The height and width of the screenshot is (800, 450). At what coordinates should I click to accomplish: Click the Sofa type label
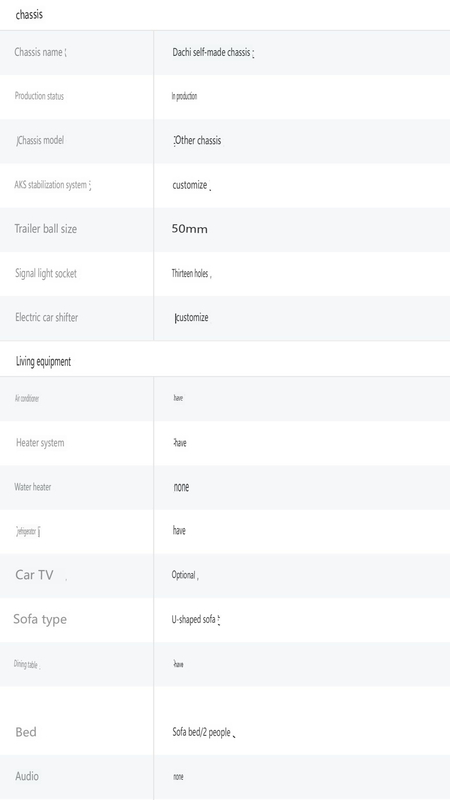[x=40, y=619]
